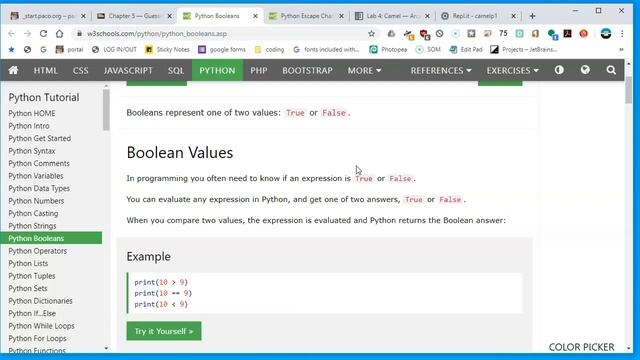640x360 pixels.
Task: Open the Chrome profile avatar
Action: click(606, 33)
